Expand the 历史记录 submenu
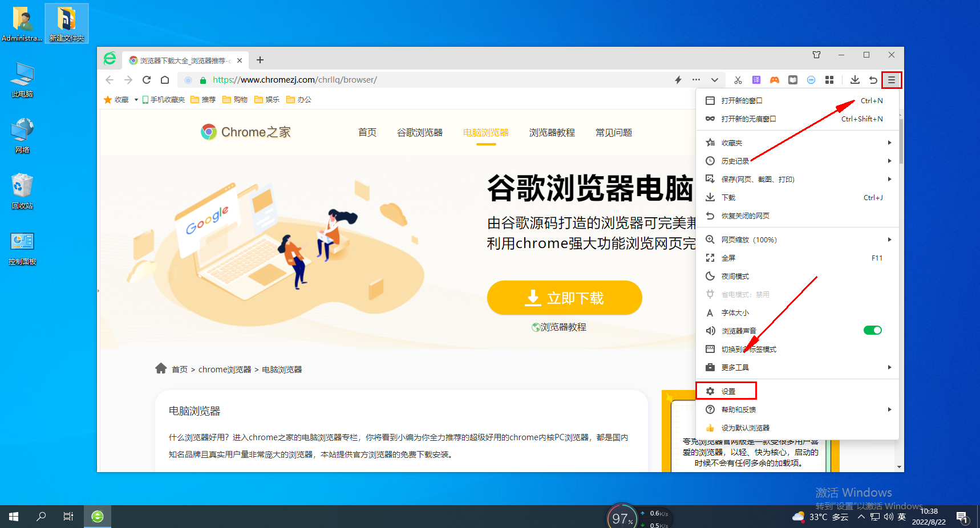The image size is (980, 528). pyautogui.click(x=797, y=161)
